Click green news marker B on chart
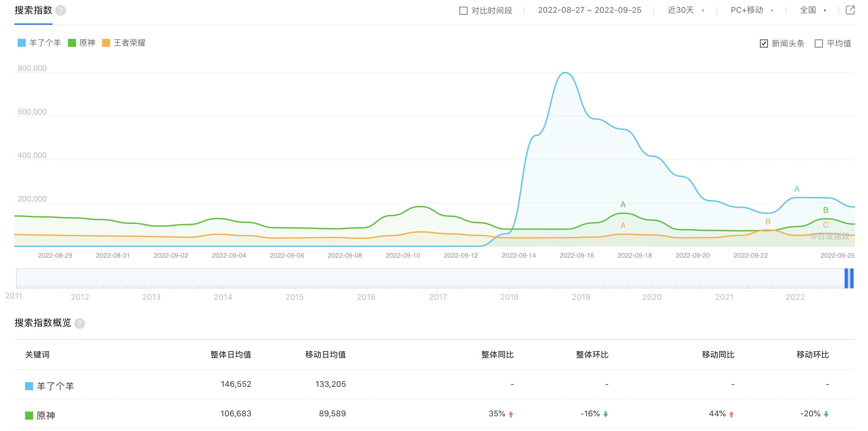Screen dimensions: 868x431 (x=826, y=210)
